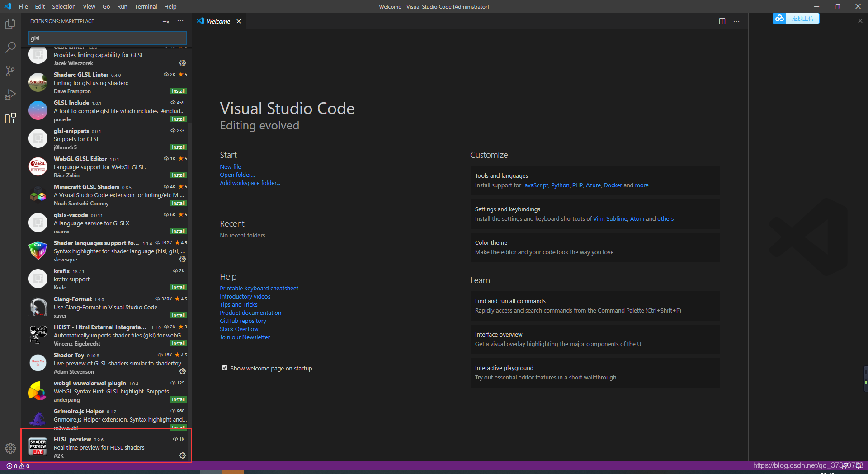This screenshot has width=868, height=474.
Task: Select the Welcome editor tab
Action: [218, 21]
